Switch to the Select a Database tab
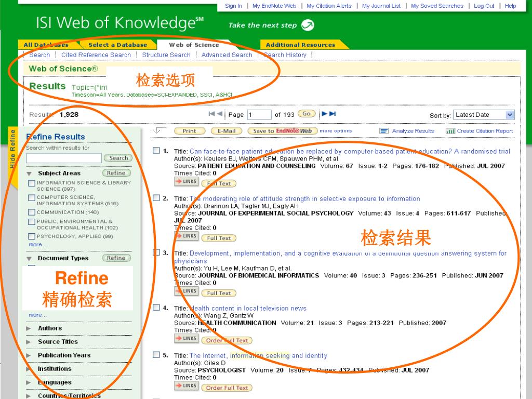The height and width of the screenshot is (399, 532). pyautogui.click(x=118, y=45)
